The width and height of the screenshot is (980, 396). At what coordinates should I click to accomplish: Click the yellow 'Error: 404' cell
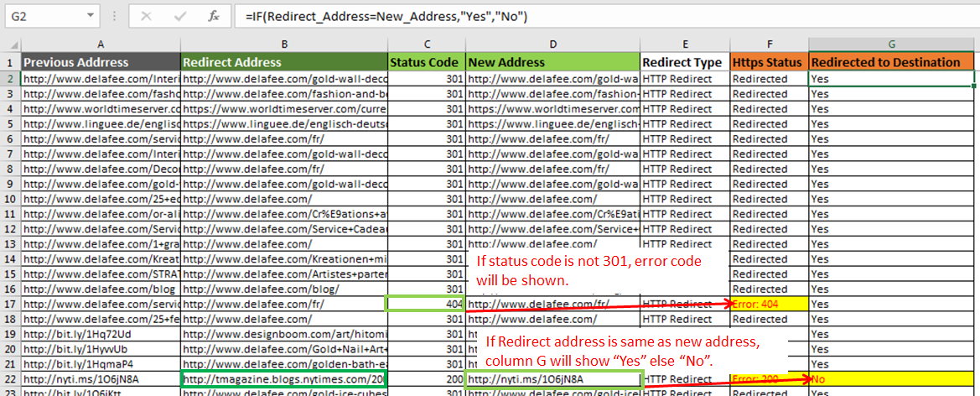[769, 304]
